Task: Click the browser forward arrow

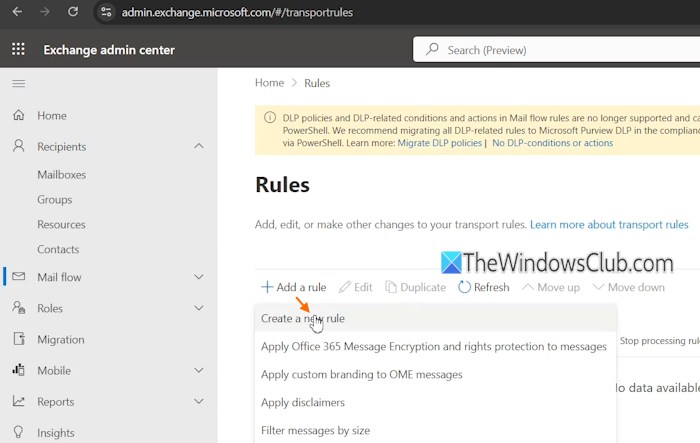Action: pos(45,12)
